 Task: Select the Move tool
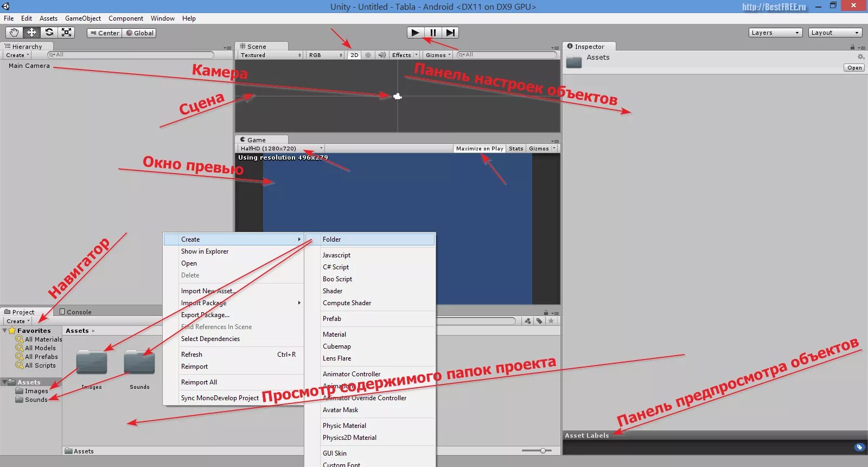31,33
